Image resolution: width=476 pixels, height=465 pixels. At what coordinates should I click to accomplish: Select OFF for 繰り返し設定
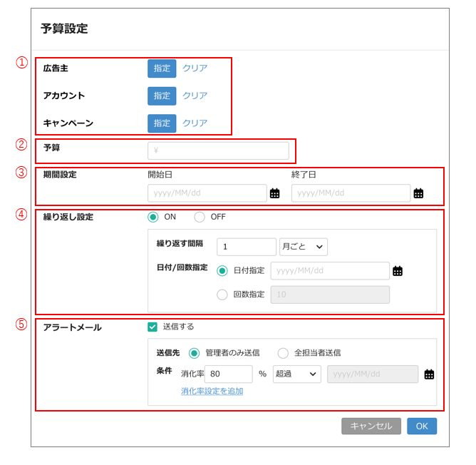pyautogui.click(x=200, y=217)
